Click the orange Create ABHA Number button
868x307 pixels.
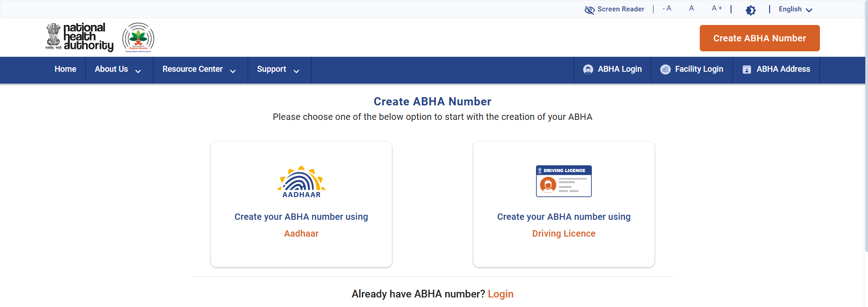coord(760,38)
